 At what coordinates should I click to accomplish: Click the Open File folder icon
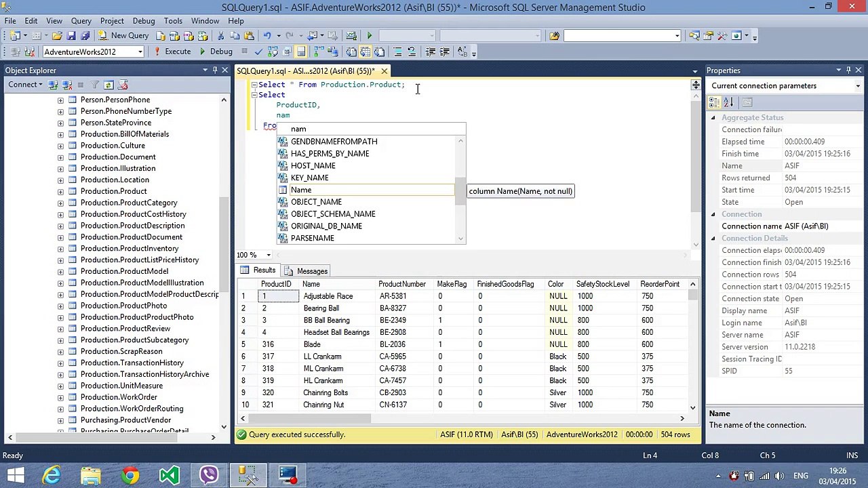click(57, 35)
